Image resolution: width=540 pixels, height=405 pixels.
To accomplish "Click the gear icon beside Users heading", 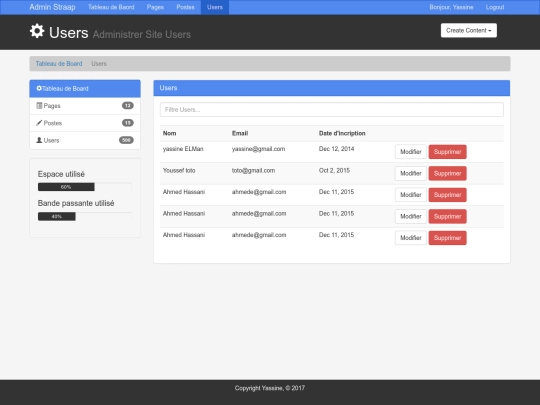I will [x=37, y=31].
